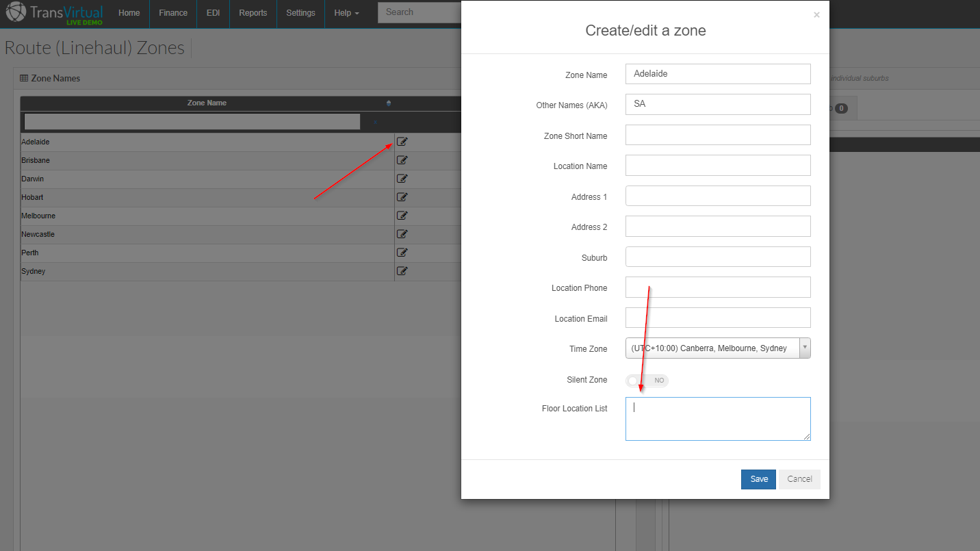Click the Other Names (AKA) field
This screenshot has width=980, height=551.
[x=718, y=104]
